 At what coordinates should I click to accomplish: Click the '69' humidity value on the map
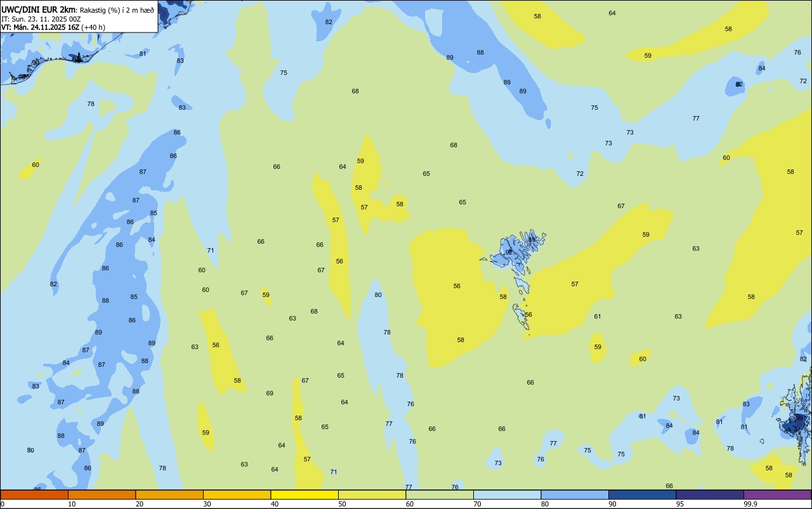(270, 393)
